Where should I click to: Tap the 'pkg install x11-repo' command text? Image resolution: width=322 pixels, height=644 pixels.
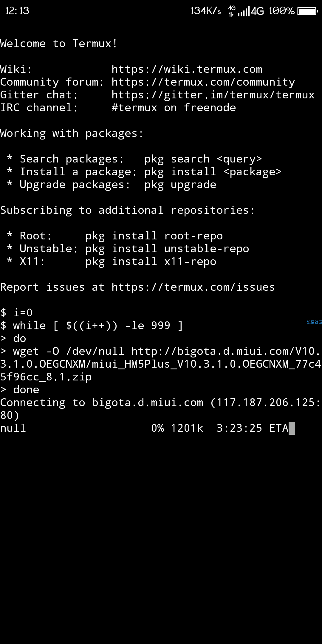(151, 262)
